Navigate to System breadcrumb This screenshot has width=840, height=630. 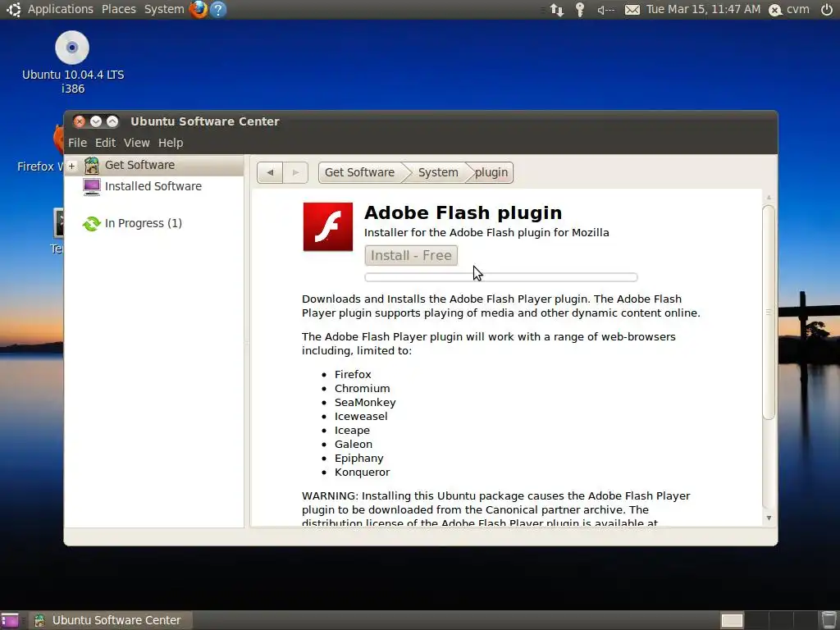438,172
